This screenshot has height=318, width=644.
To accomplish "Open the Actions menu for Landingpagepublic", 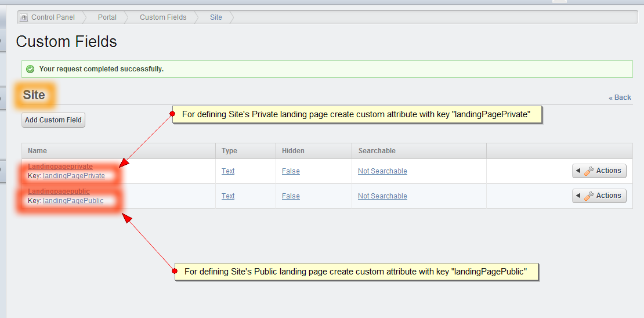I will (x=599, y=196).
